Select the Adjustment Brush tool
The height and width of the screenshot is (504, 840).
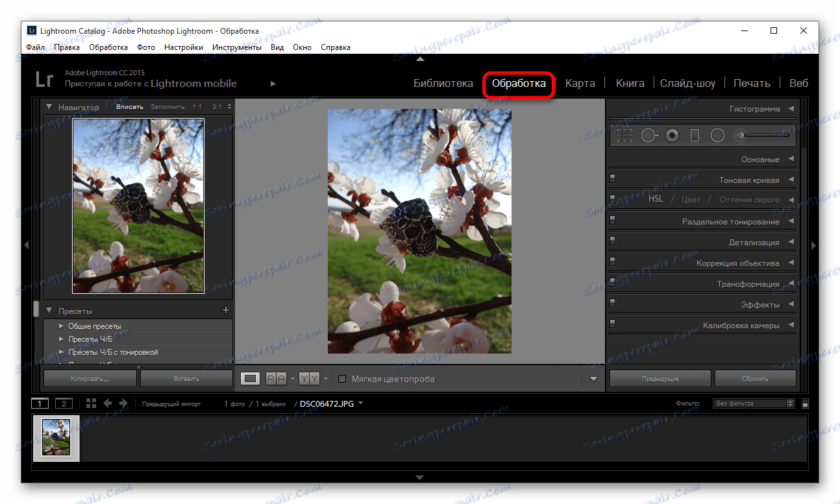[739, 135]
